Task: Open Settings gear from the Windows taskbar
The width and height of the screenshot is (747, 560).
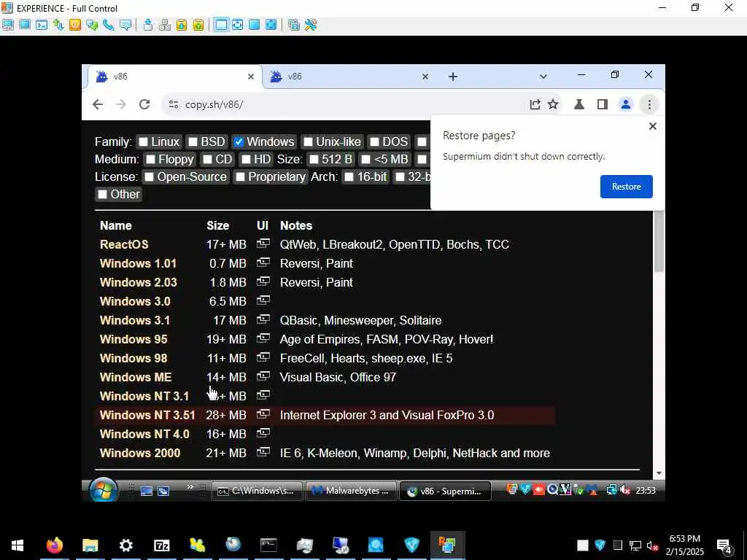Action: [125, 545]
